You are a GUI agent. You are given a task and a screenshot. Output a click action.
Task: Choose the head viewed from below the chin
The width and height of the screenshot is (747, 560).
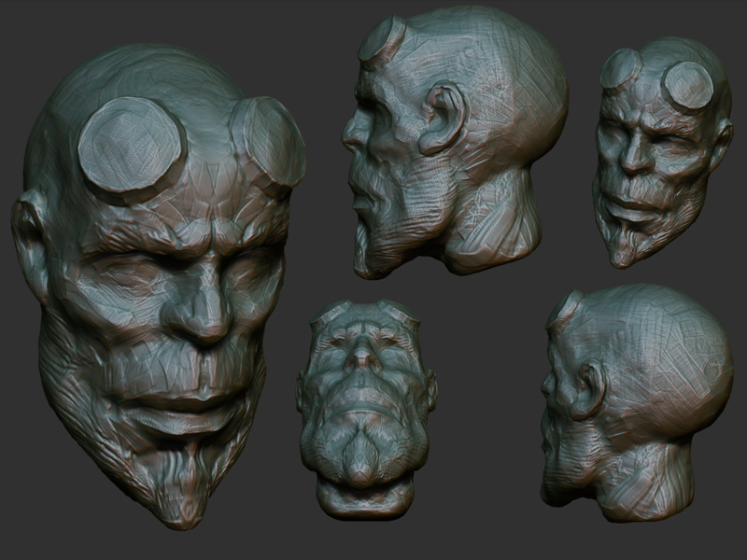(366, 410)
